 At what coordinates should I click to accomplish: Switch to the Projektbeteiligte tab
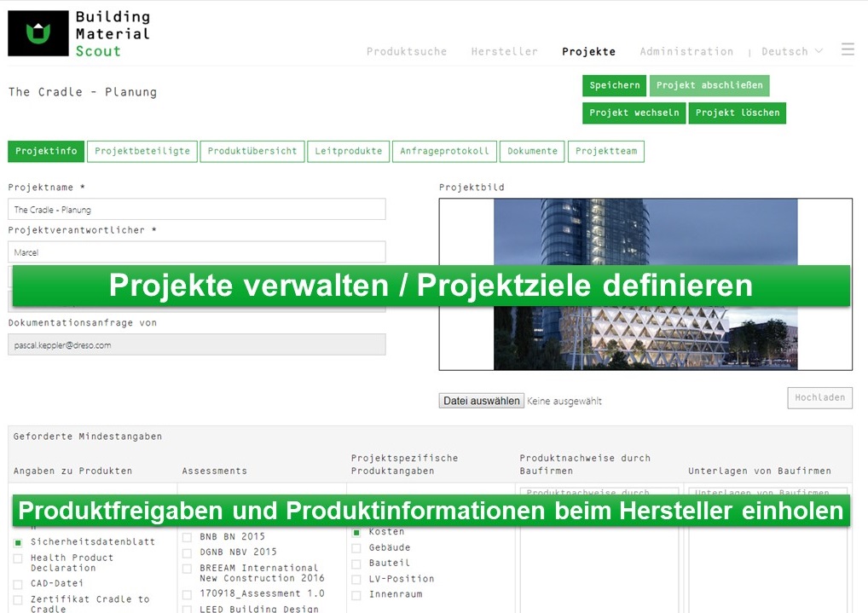click(142, 151)
